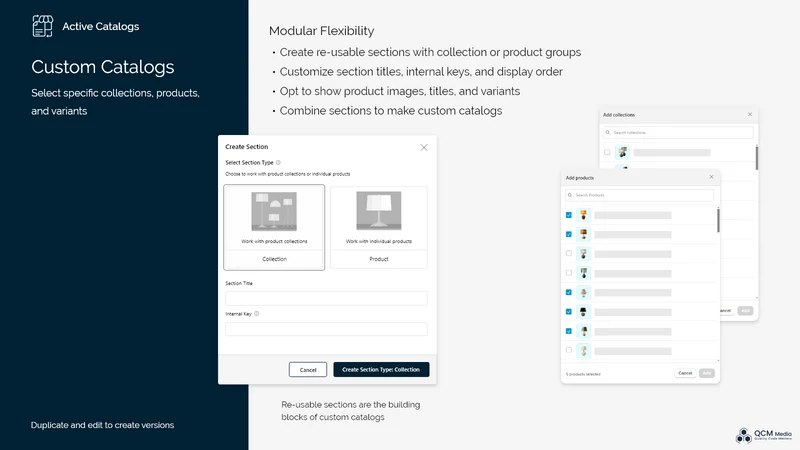Uncheck the fifth product row checkbox
The height and width of the screenshot is (450, 800).
pos(568,292)
